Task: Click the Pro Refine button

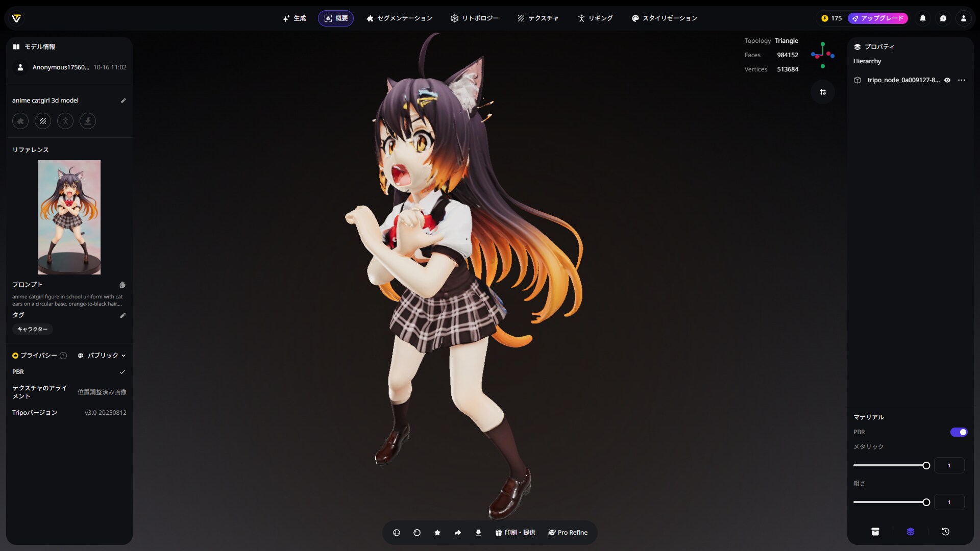Action: coord(568,532)
